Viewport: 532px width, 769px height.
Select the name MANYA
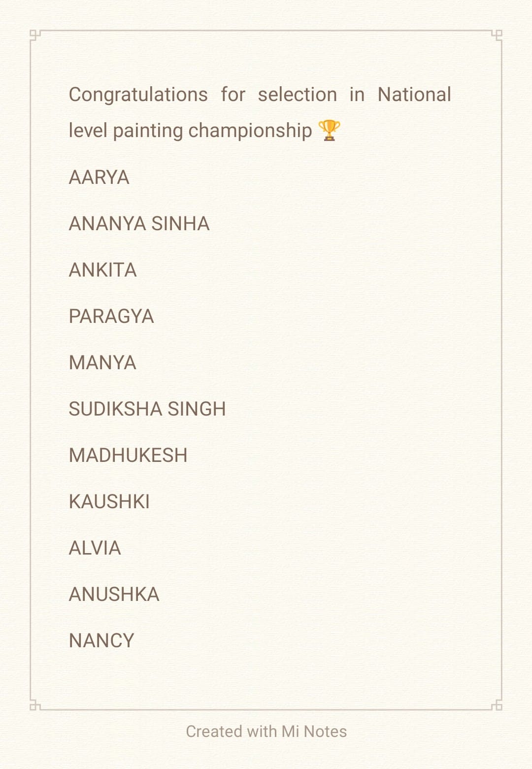pyautogui.click(x=102, y=363)
